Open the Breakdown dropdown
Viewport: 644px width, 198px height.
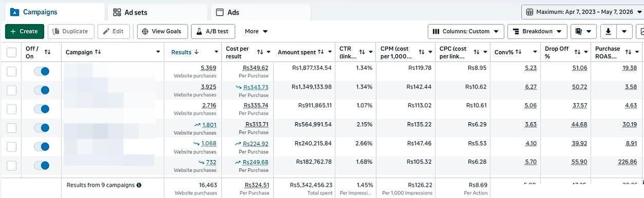[x=537, y=31]
